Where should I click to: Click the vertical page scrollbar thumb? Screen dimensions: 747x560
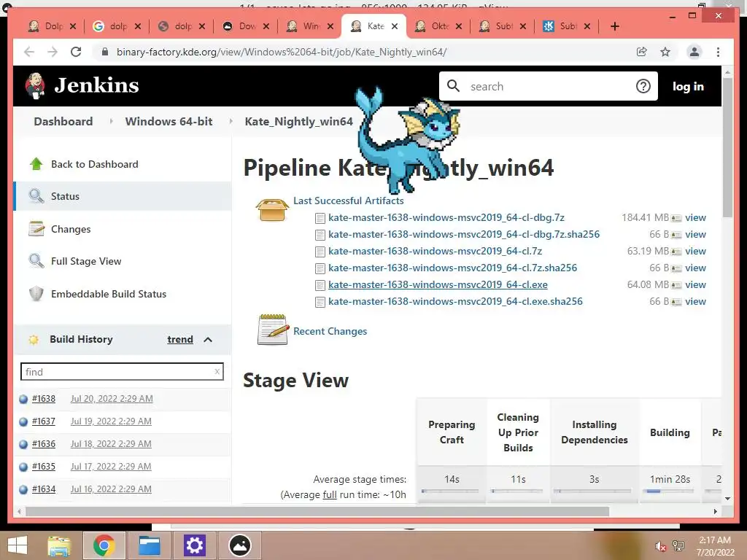(727, 147)
